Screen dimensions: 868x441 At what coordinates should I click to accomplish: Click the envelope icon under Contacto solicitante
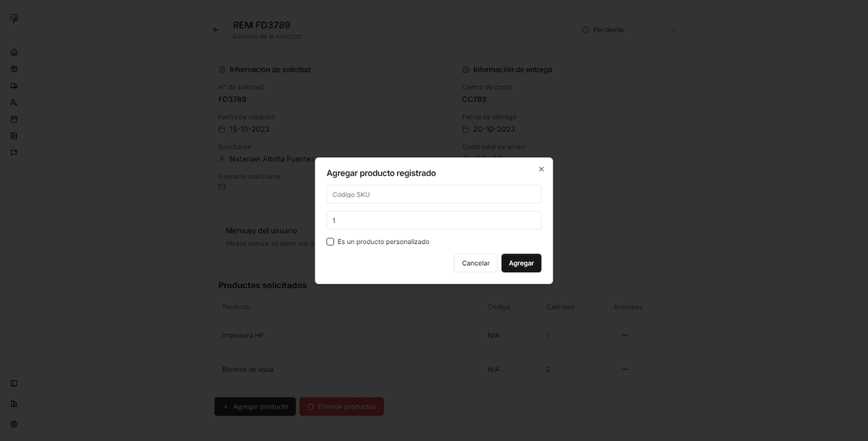tap(222, 187)
